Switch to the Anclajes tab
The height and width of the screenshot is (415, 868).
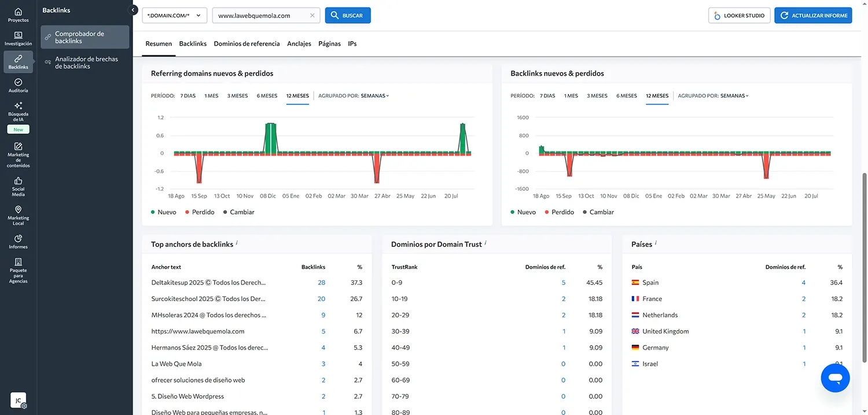click(x=299, y=44)
